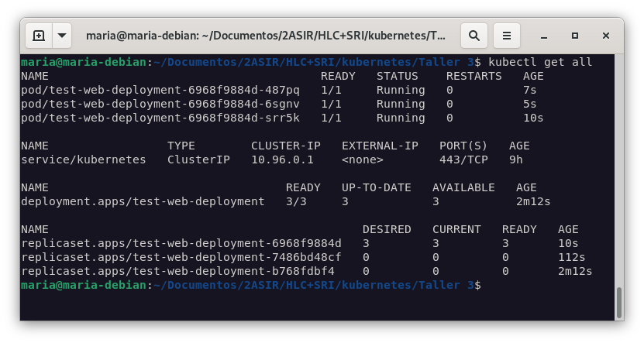Click deployment.apps/test-web-deployment row name
This screenshot has height=343, width=644.
143,202
